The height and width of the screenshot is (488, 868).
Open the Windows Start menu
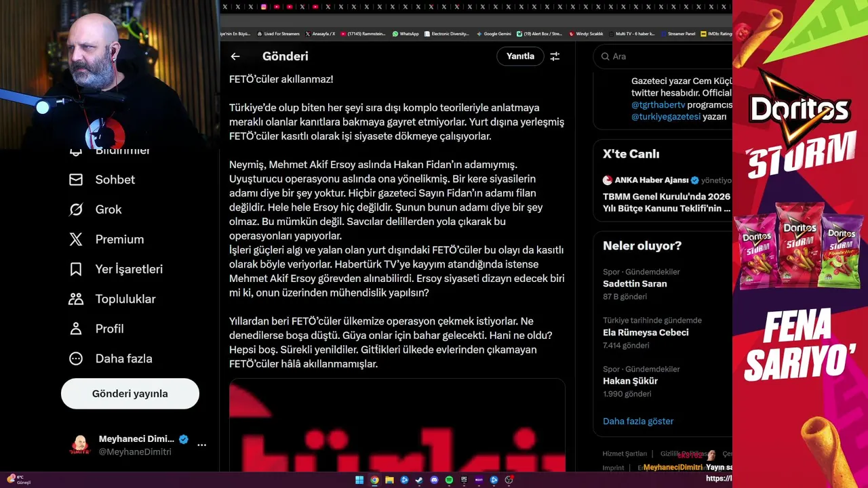pos(359,480)
